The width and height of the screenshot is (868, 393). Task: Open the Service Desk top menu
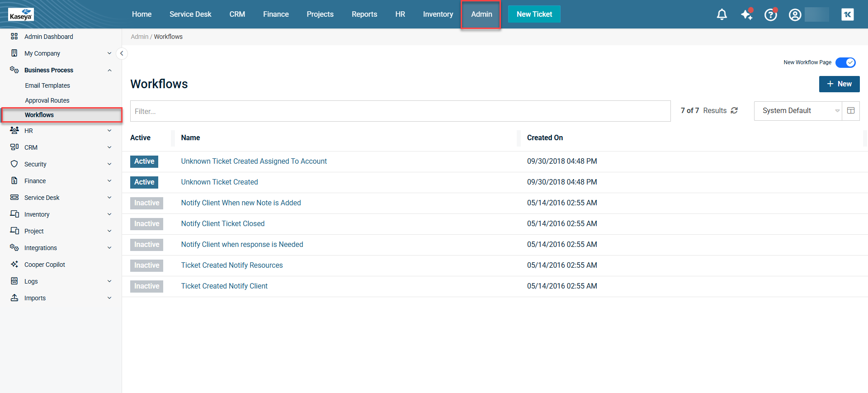190,14
